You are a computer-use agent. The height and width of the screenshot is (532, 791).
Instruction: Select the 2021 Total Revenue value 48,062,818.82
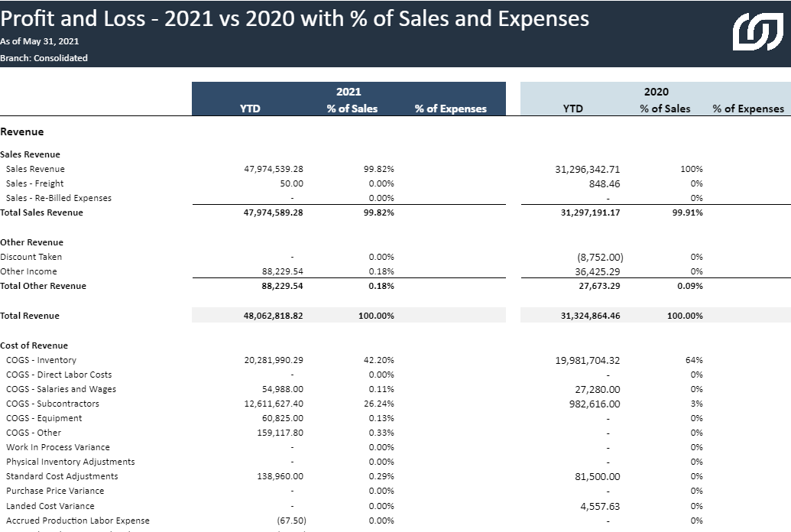pos(274,316)
